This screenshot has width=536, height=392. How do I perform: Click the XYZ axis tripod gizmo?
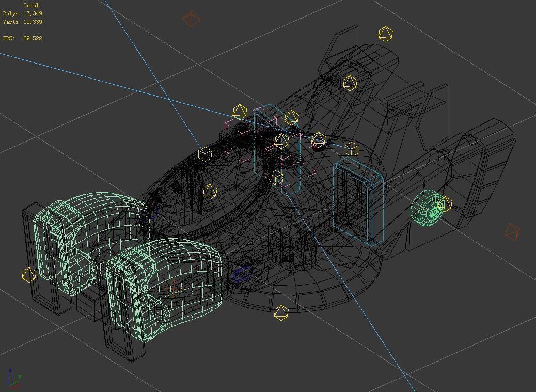point(13,379)
